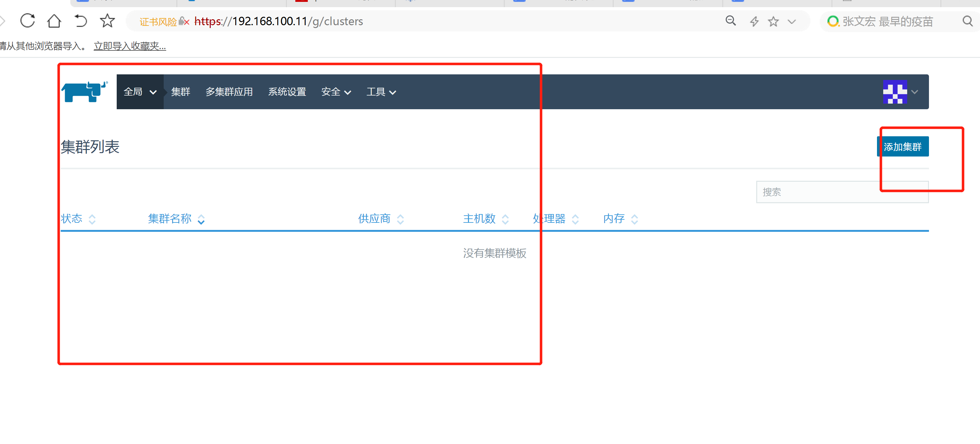This screenshot has height=444, width=980.
Task: Open 系统设置 in the navigation bar
Action: [x=287, y=92]
